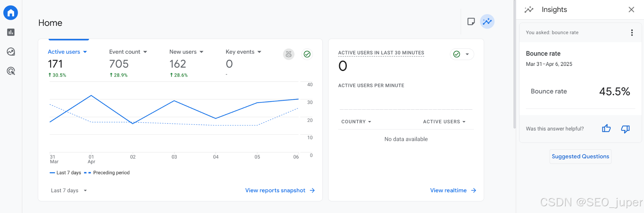
Task: Open the Advertising icon in sidebar
Action: pyautogui.click(x=11, y=71)
